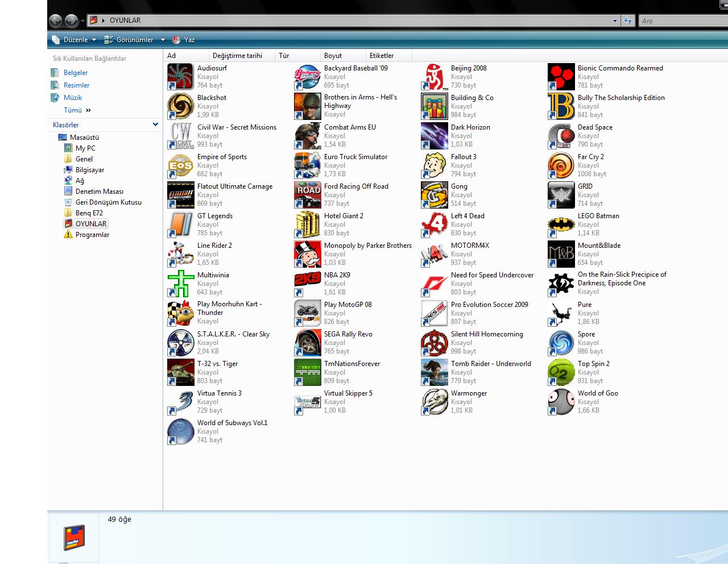Open the Görünümler views menu
The height and width of the screenshot is (582, 728).
[129, 40]
